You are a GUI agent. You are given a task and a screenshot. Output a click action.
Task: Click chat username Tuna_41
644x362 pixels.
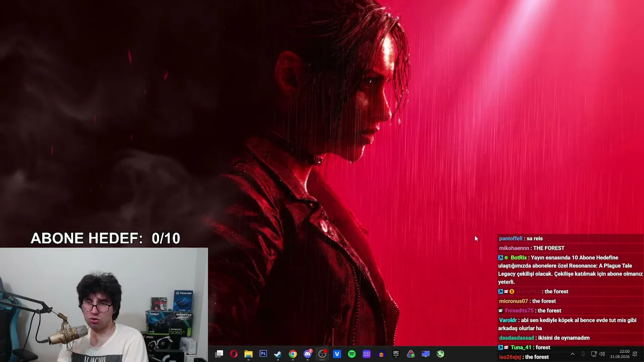pos(521,347)
